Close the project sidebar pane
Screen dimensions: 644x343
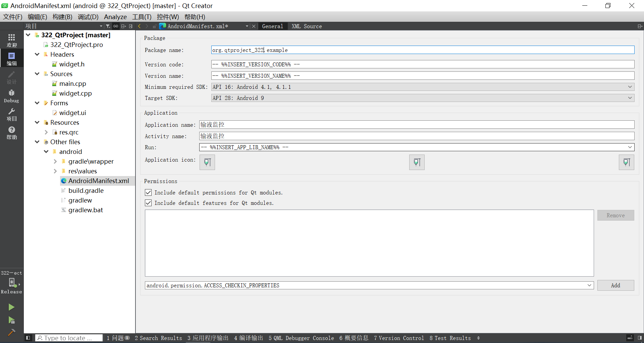pos(131,26)
